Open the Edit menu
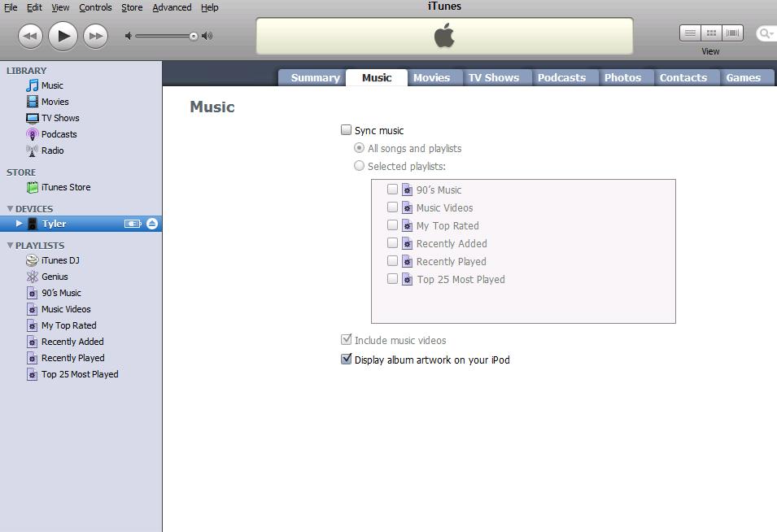777x532 pixels. (x=34, y=7)
